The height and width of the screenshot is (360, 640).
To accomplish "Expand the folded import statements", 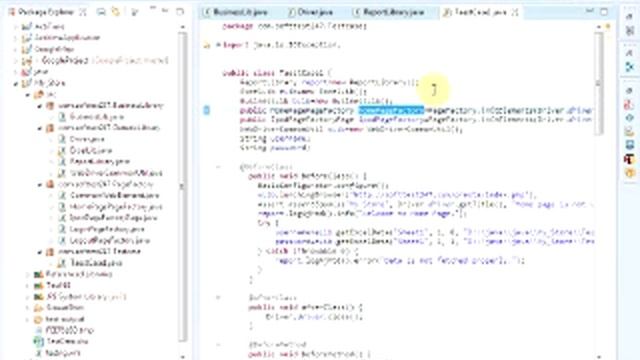I will tap(218, 45).
